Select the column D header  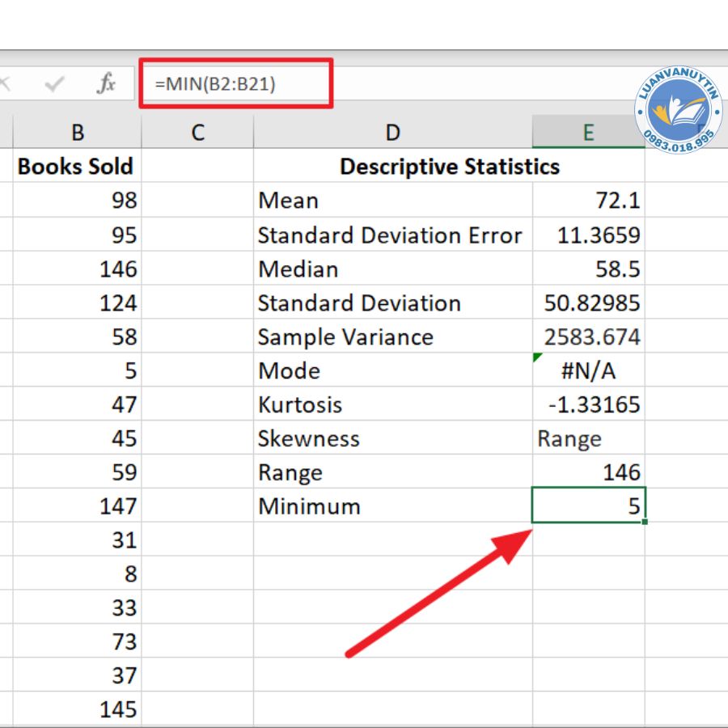392,133
